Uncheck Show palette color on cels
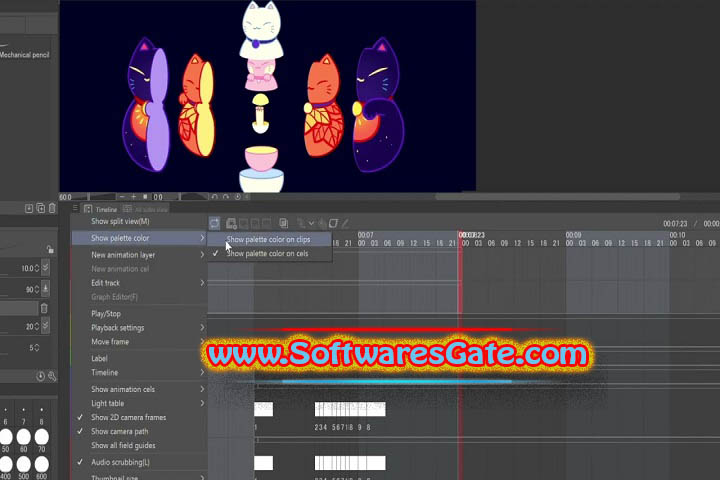The height and width of the screenshot is (480, 720). (270, 254)
